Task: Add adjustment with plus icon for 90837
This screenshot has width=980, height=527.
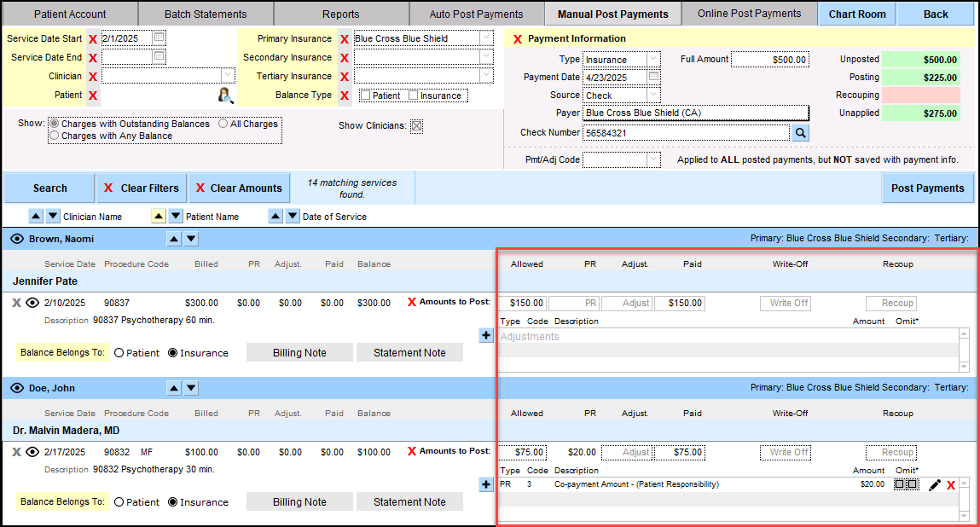Action: tap(486, 336)
